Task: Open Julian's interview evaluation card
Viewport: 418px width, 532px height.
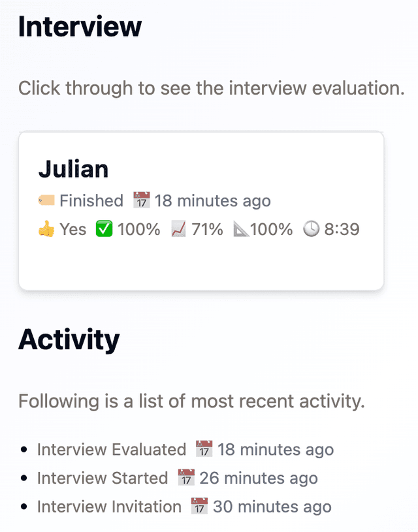Action: pos(201,209)
